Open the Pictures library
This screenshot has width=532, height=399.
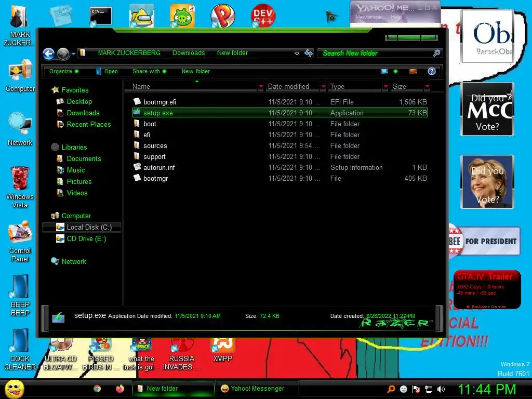point(79,181)
